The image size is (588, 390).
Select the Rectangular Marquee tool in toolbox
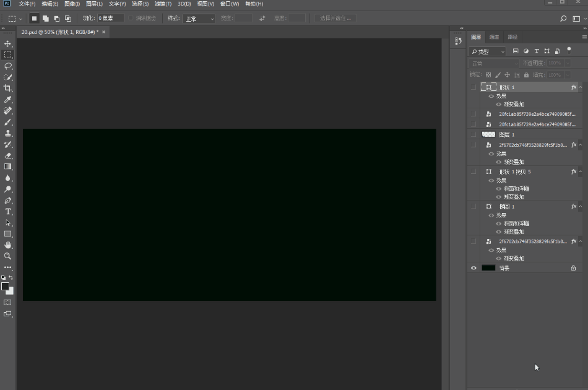click(x=8, y=54)
